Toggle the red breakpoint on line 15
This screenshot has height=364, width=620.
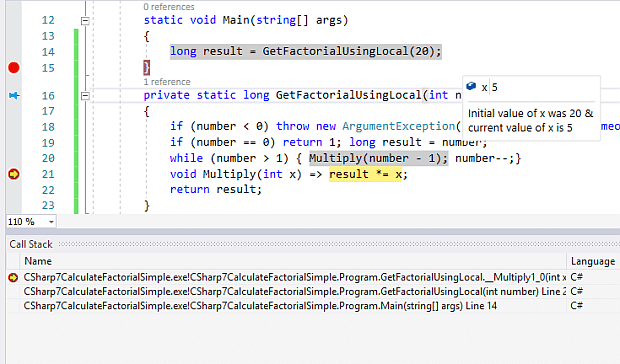[x=13, y=68]
